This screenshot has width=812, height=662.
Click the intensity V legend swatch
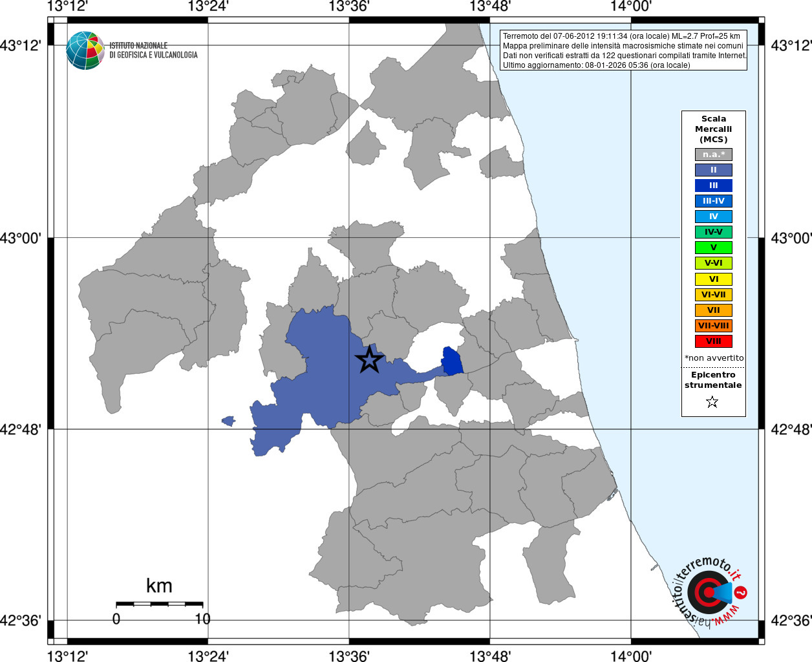(714, 248)
